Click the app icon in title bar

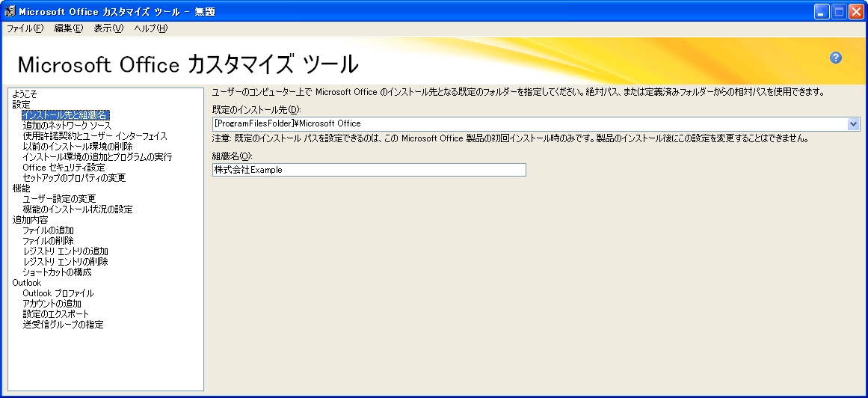(10, 11)
